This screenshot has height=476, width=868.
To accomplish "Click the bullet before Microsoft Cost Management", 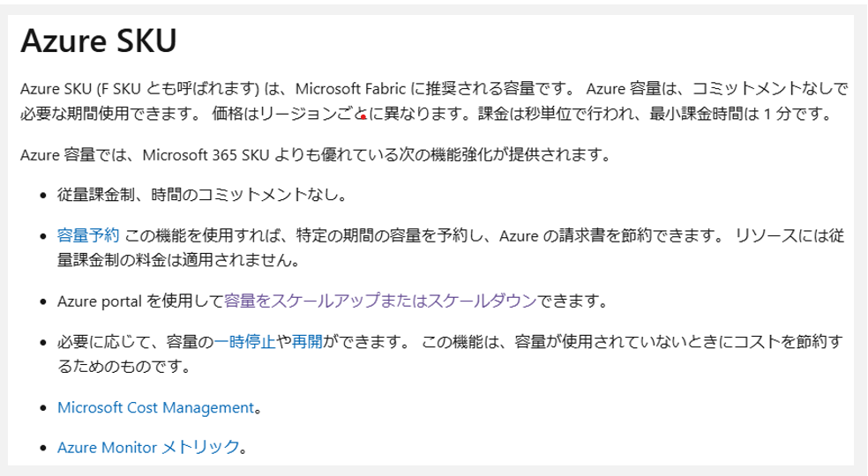I will point(43,408).
